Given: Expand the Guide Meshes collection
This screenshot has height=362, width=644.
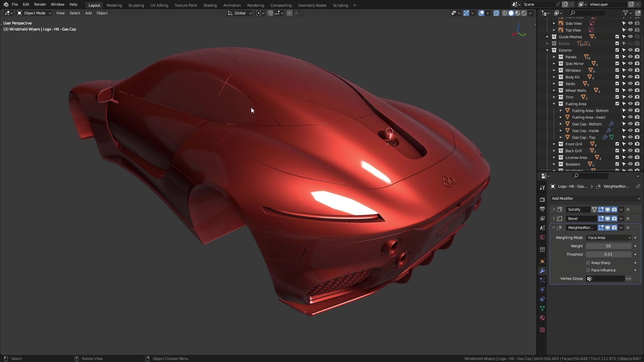Looking at the screenshot, I should [547, 37].
